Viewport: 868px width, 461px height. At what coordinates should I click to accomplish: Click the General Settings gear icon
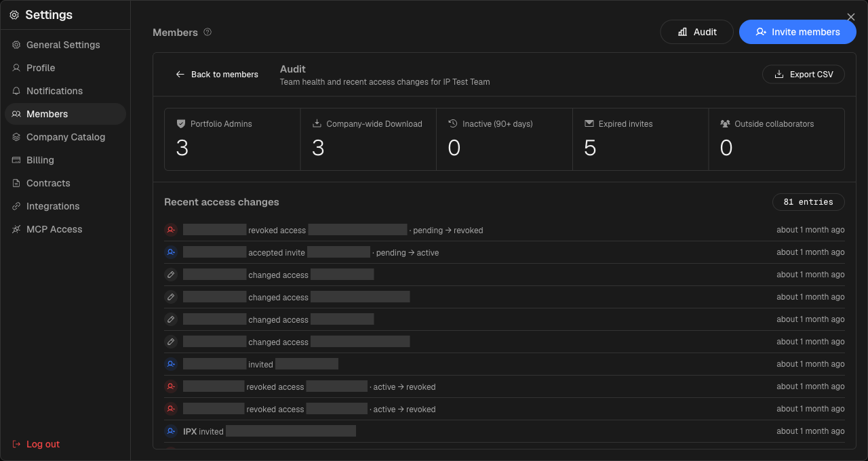tap(16, 45)
